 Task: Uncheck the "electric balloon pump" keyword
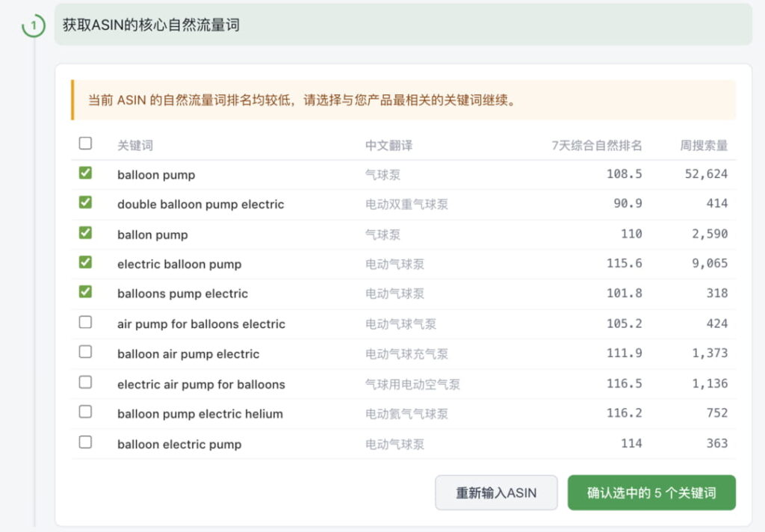(85, 264)
